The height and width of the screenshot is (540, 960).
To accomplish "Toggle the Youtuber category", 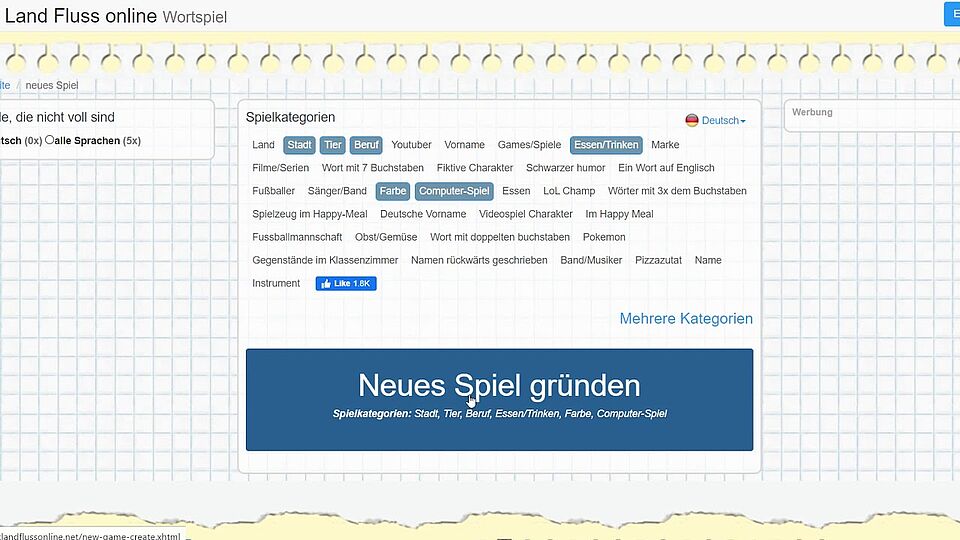I will click(411, 145).
